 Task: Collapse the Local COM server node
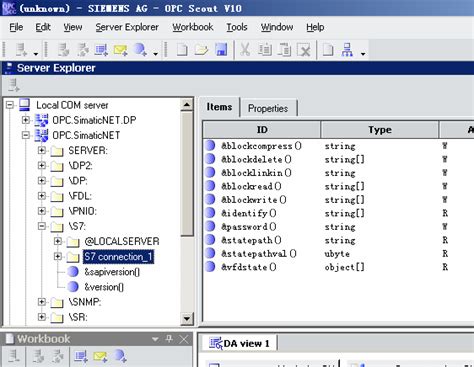pos(10,105)
